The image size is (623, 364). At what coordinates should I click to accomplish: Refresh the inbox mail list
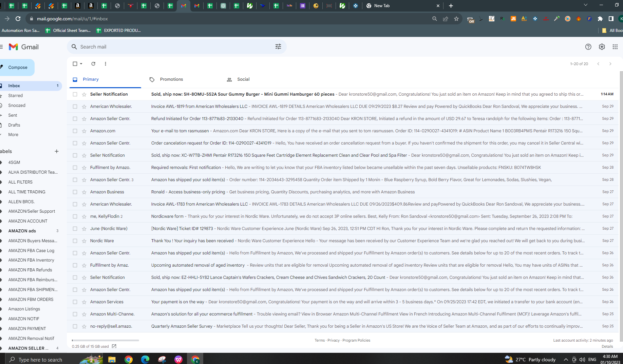coord(93,64)
